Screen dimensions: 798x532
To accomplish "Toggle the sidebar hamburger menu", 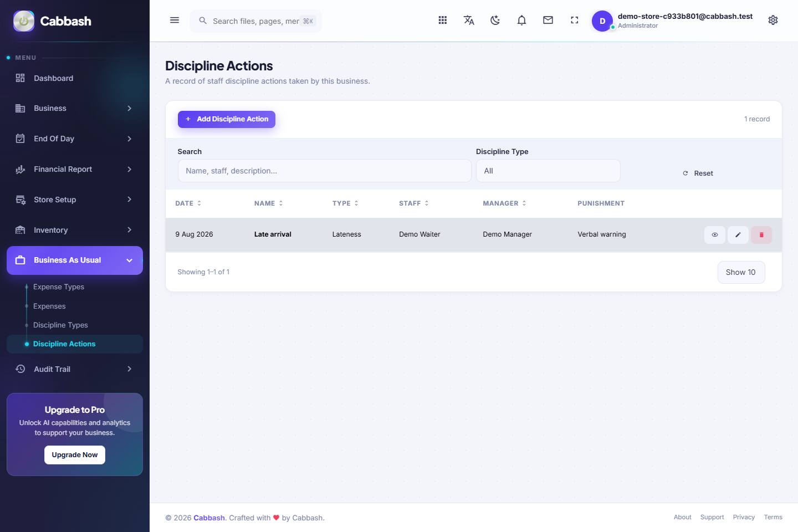I will coord(175,21).
